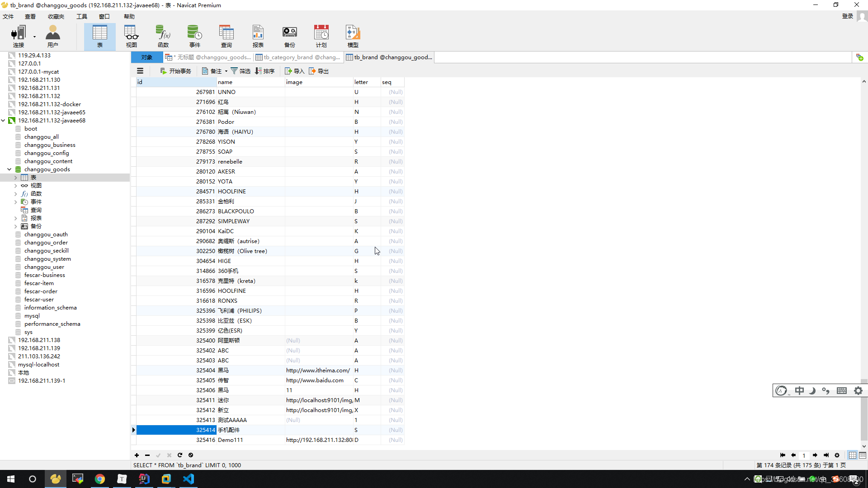
Task: Open the Function f(x) toolbar icon
Action: [163, 36]
